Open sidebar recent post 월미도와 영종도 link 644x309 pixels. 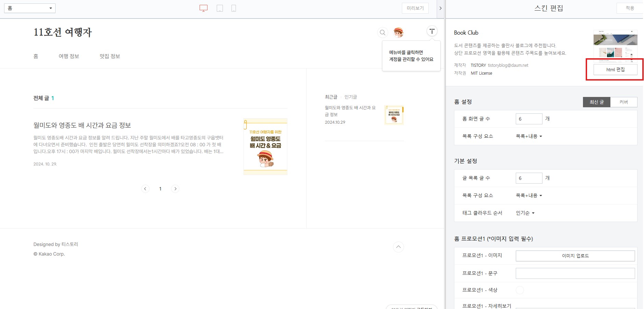tap(350, 111)
